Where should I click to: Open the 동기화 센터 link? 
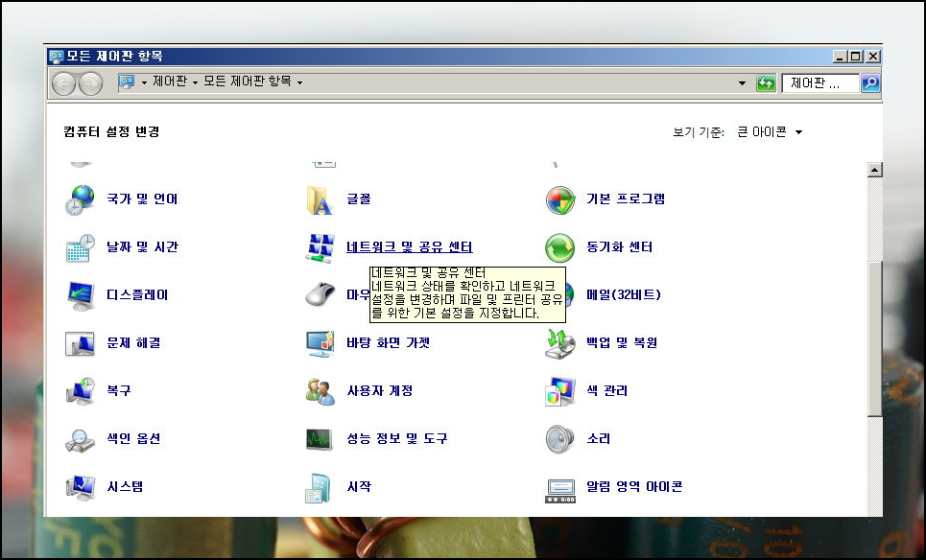(x=620, y=247)
